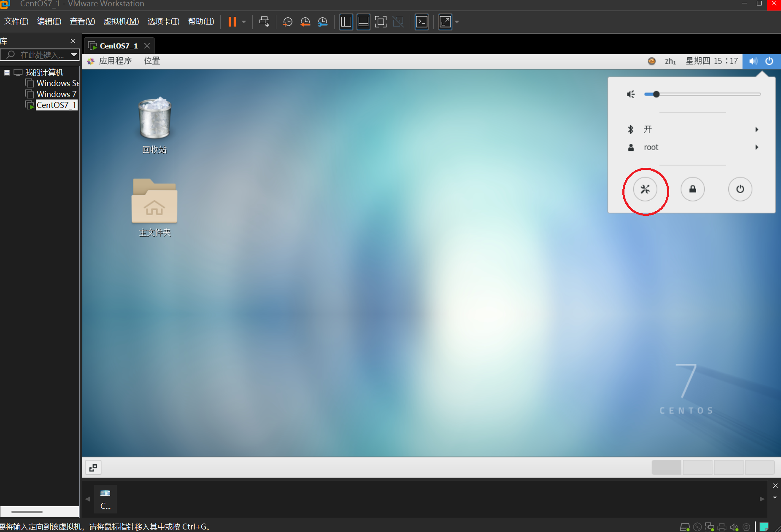The image size is (781, 532).
Task: Switch to the second workspace
Action: 697,468
